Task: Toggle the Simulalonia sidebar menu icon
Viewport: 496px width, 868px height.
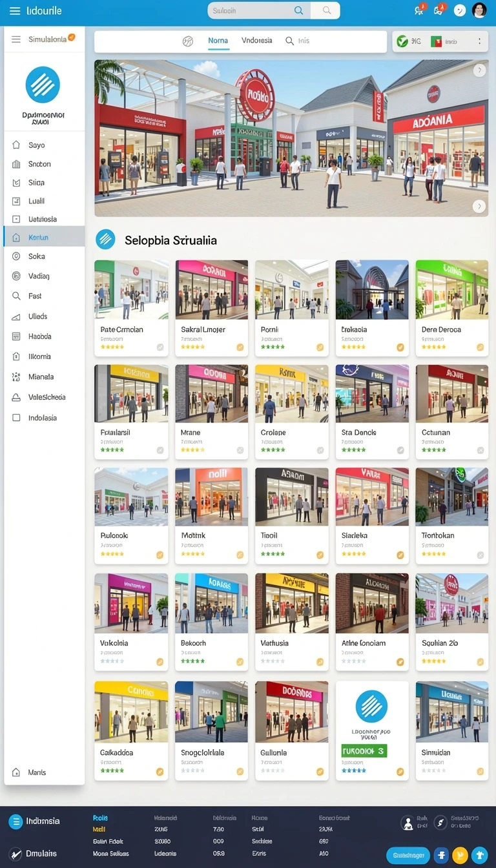Action: 16,39
